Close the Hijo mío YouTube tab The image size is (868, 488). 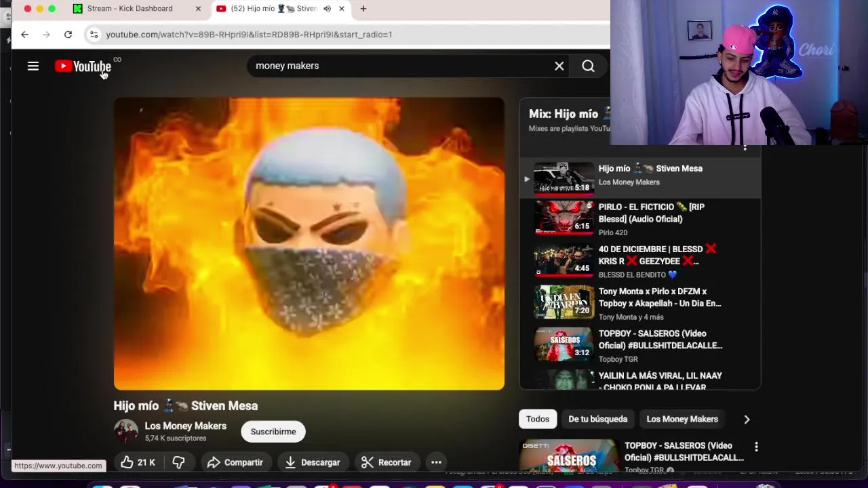click(x=341, y=9)
